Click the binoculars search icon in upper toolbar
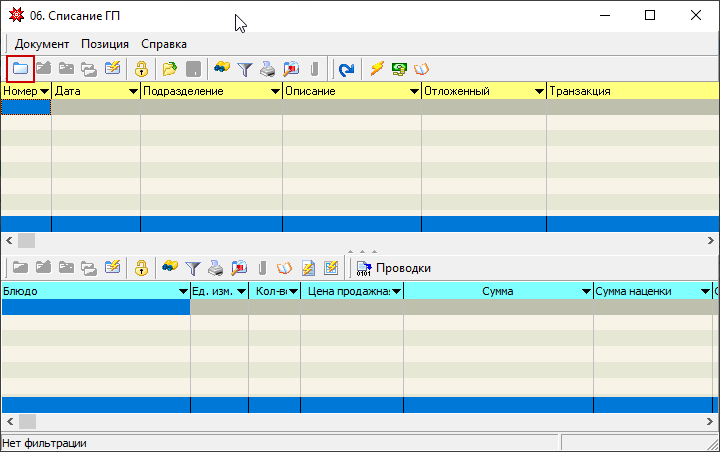The width and height of the screenshot is (720, 452). click(222, 68)
